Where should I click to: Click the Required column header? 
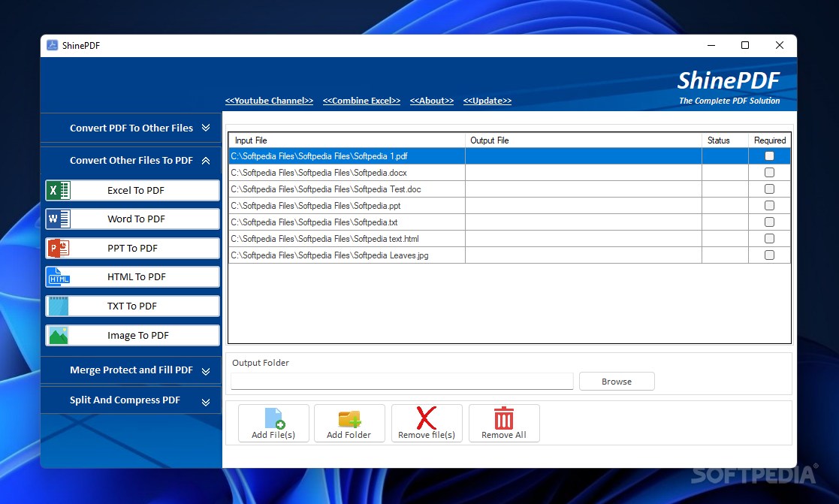[769, 140]
